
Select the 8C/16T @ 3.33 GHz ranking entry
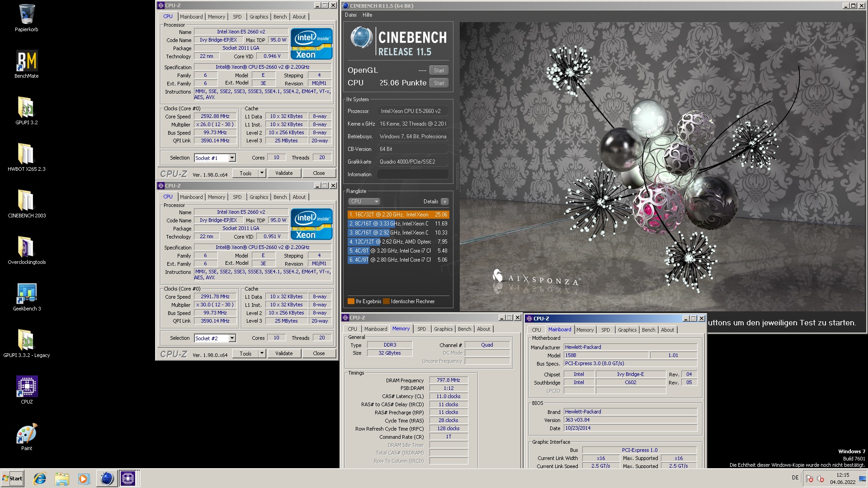[x=398, y=224]
